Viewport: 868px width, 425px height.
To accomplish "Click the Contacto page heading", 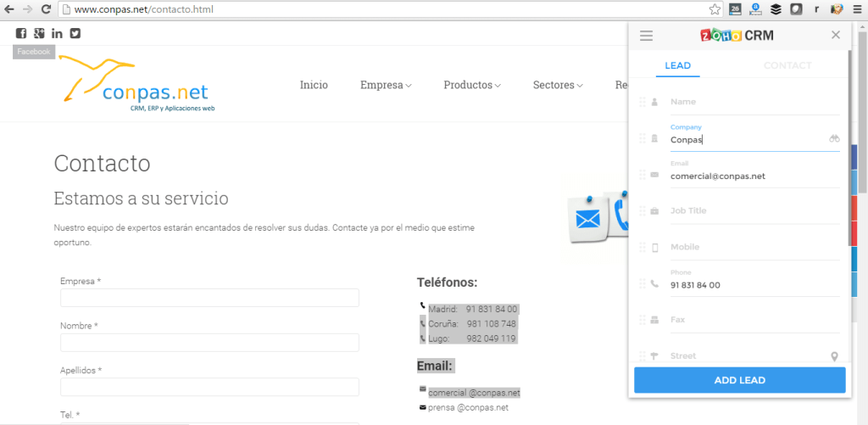I will (x=102, y=164).
